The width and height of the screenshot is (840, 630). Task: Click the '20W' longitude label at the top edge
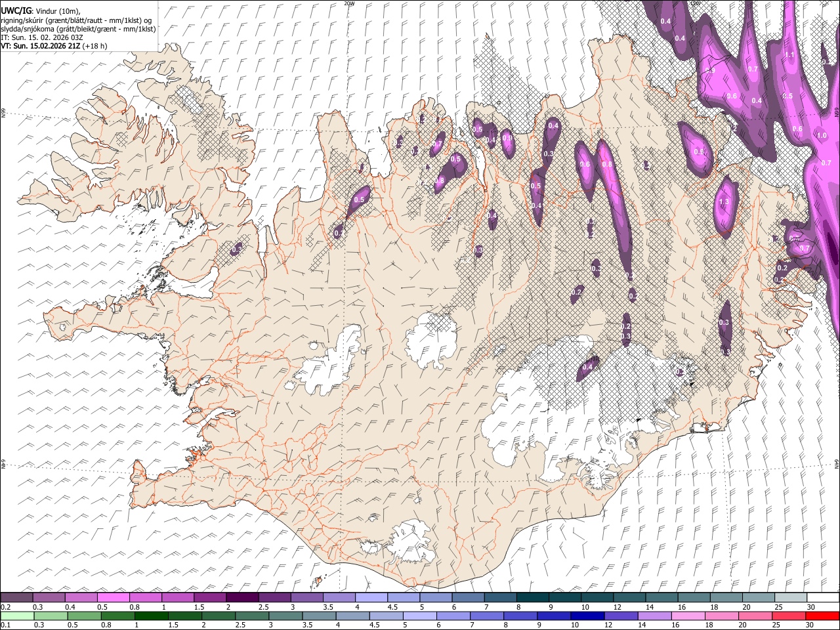[x=350, y=3]
